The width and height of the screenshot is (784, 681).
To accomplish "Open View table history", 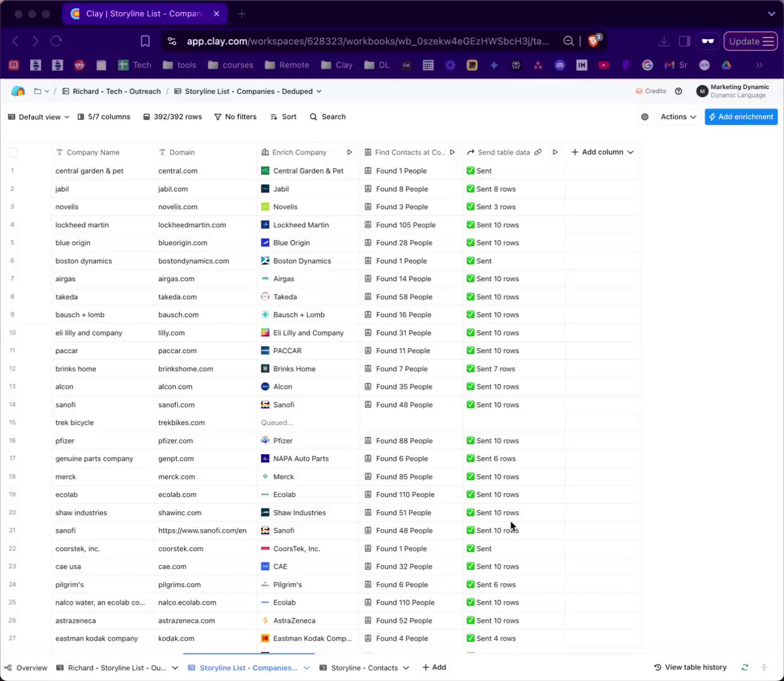I will (x=690, y=667).
